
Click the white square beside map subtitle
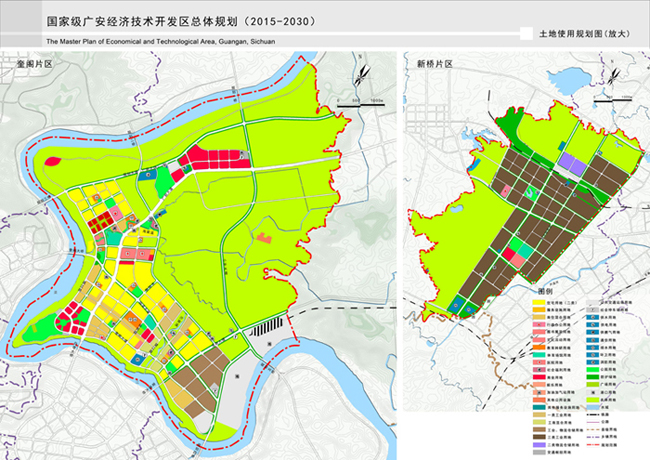[526, 33]
